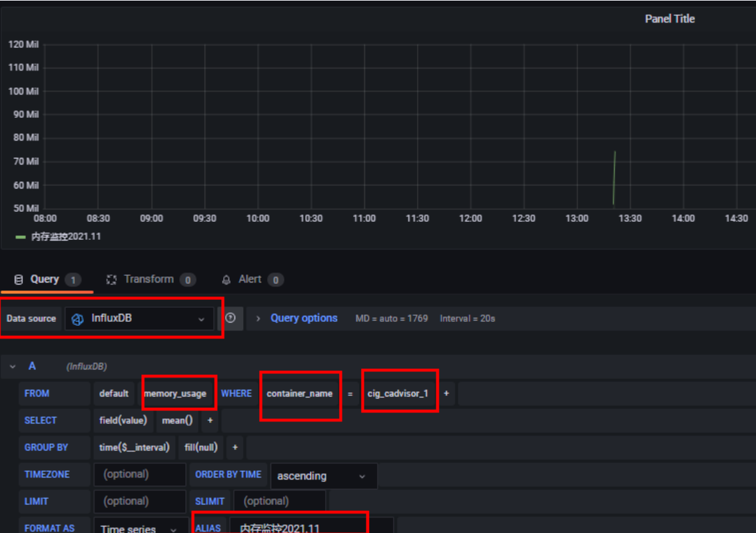Screen dimensions: 756x533
Task: Click the Transform tab icon
Action: [111, 279]
